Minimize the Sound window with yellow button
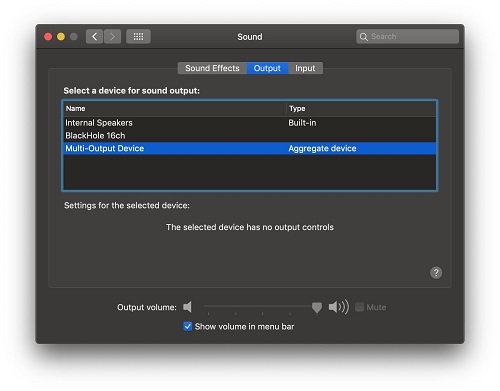The image size is (500, 391). (x=61, y=36)
